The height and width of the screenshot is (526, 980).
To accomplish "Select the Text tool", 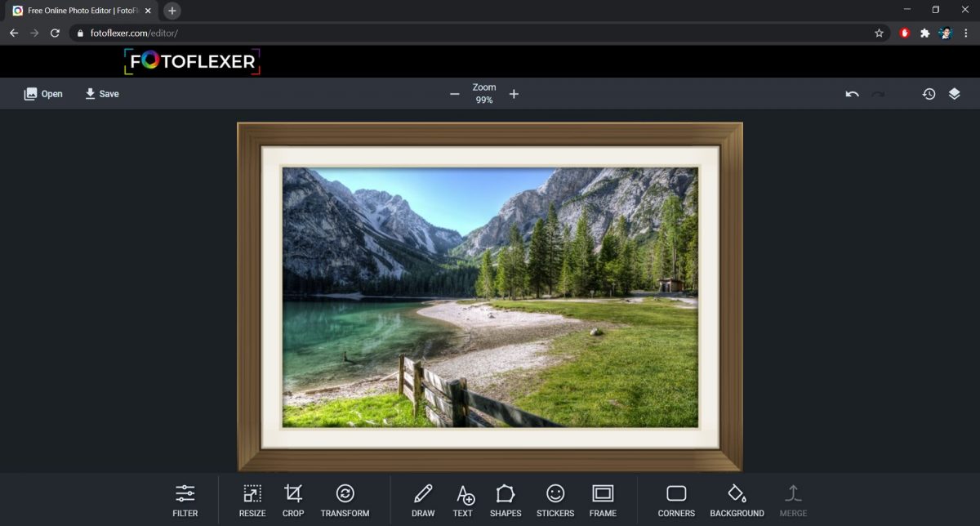I will pyautogui.click(x=463, y=499).
